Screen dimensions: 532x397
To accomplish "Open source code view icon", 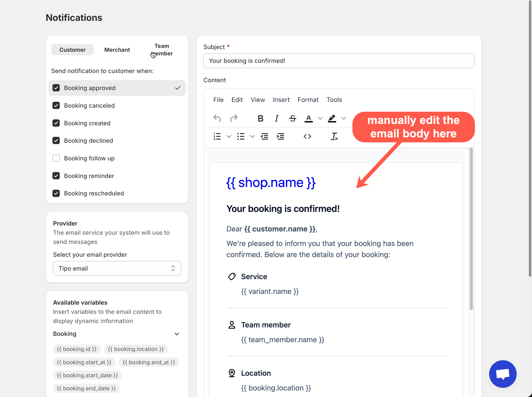I will click(x=307, y=136).
